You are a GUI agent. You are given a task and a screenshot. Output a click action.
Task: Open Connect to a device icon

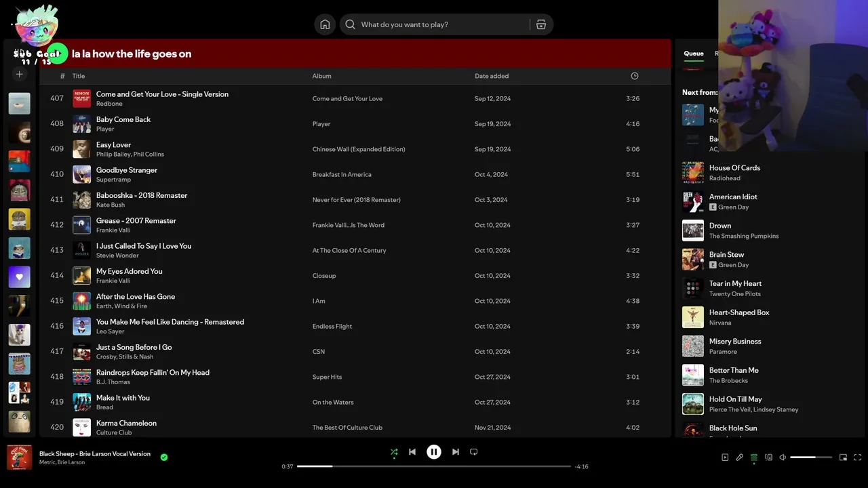click(768, 457)
